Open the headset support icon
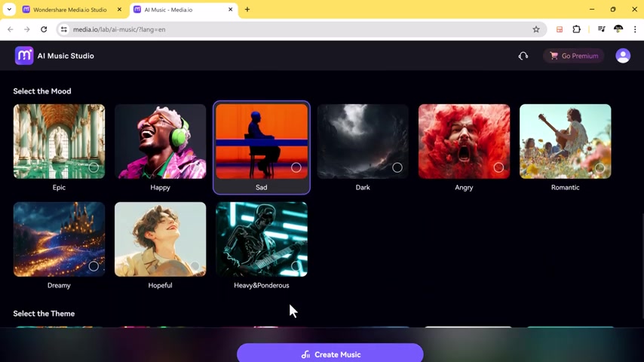The height and width of the screenshot is (362, 644). pos(523,56)
